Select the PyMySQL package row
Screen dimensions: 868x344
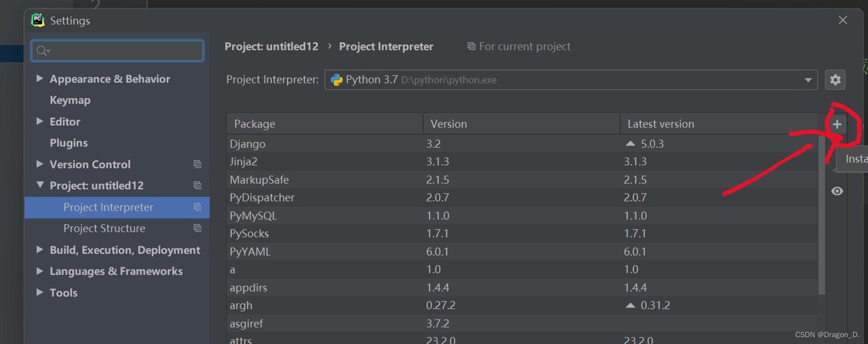click(522, 216)
